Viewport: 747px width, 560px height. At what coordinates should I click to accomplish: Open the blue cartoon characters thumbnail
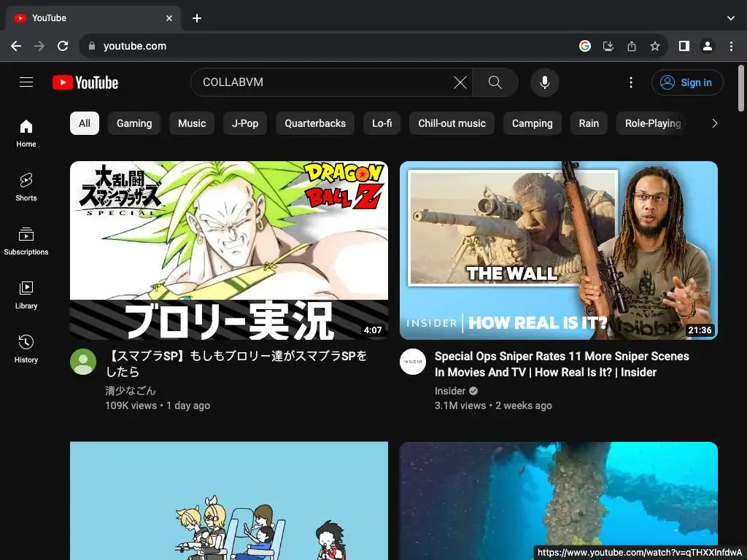[x=228, y=500]
